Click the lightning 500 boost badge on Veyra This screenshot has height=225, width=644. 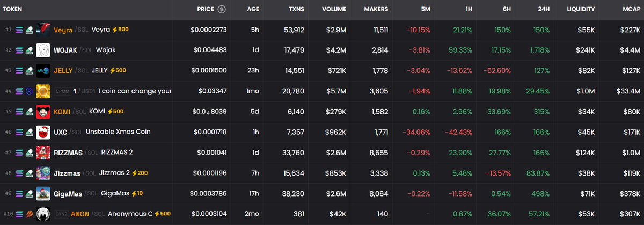(x=120, y=30)
